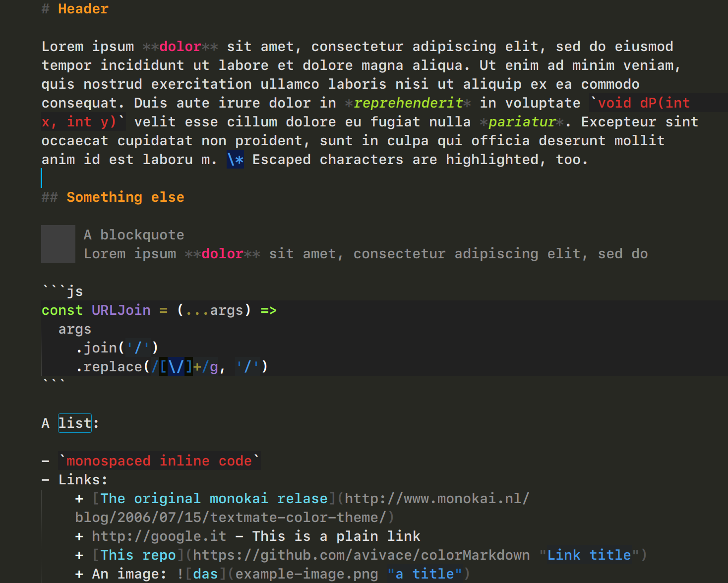This screenshot has width=728, height=583.
Task: Click the gray blockquote marker block
Action: 58,244
